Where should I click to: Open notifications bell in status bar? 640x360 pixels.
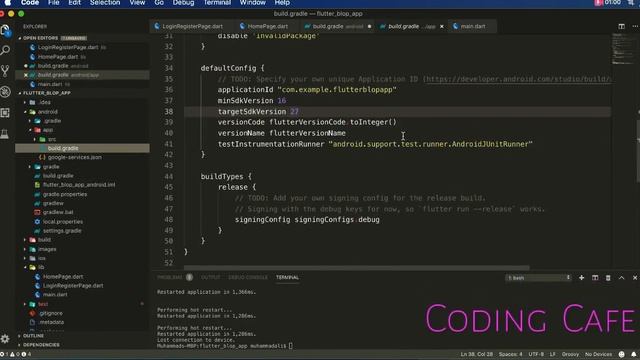(x=633, y=354)
